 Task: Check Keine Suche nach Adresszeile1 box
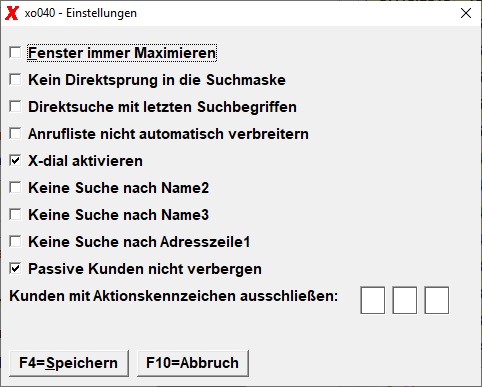[x=15, y=242]
